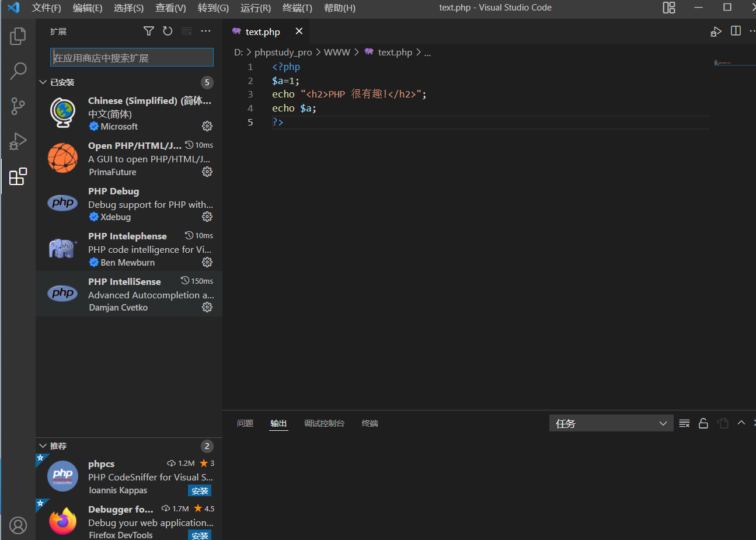
Task: Switch to the 调试控制台 tab
Action: [324, 423]
